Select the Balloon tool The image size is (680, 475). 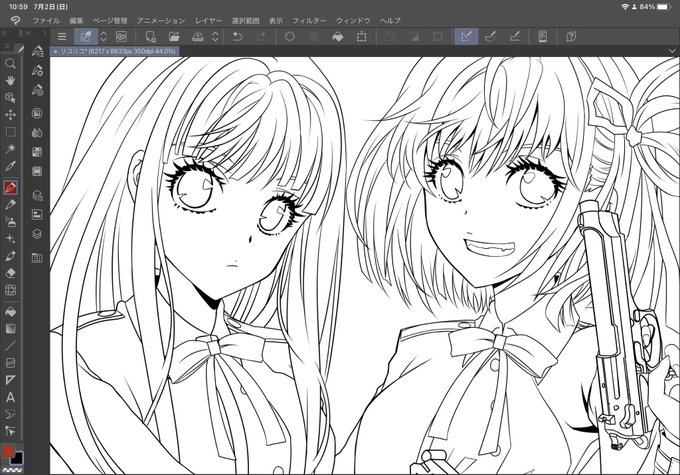(10, 414)
